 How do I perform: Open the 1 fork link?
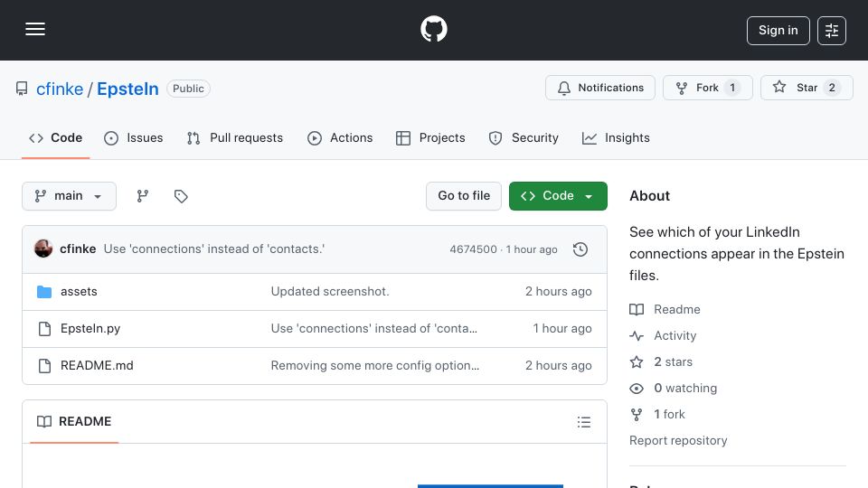(657, 415)
